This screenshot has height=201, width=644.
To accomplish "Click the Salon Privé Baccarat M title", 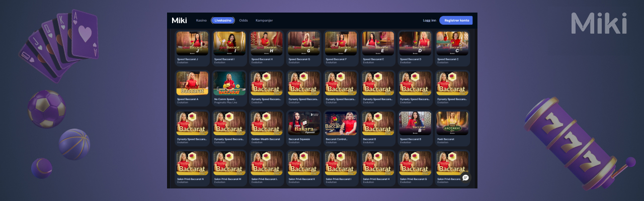I will point(227,179).
